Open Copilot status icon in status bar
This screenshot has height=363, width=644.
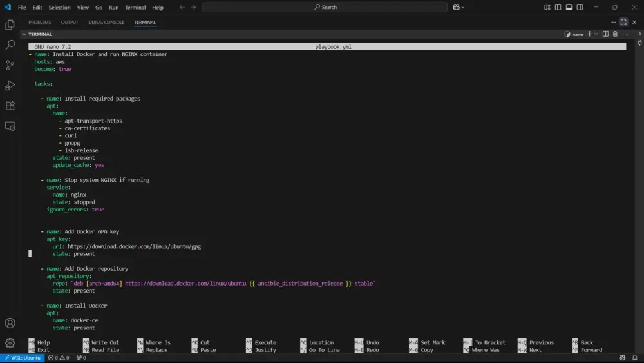pos(622,358)
